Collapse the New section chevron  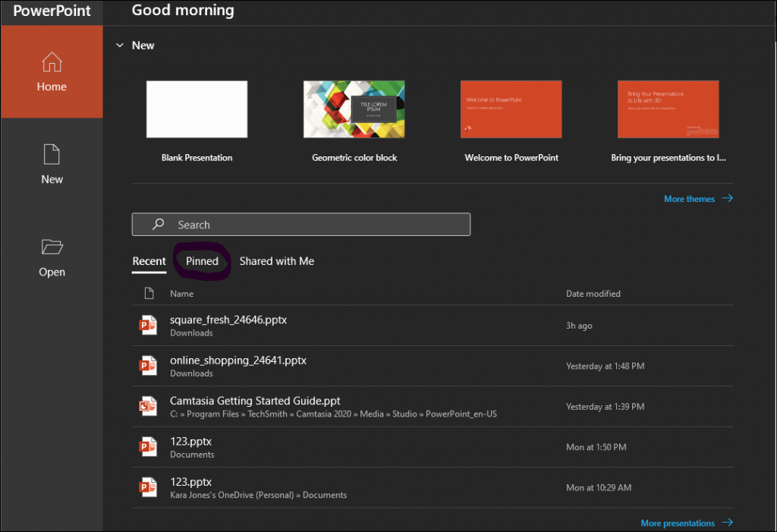(x=120, y=45)
